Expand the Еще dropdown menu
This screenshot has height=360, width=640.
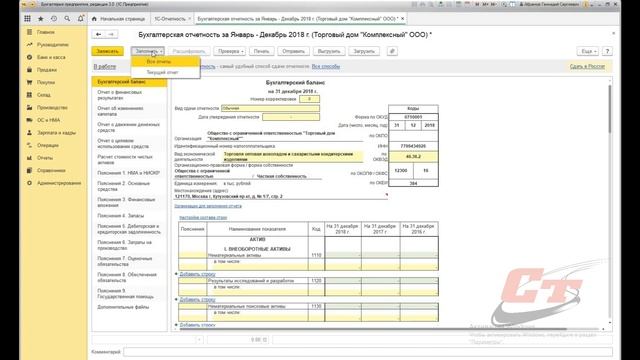pyautogui.click(x=587, y=51)
